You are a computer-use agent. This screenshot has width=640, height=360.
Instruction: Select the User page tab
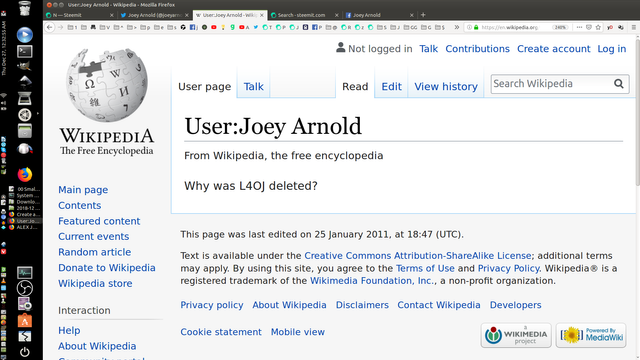(x=204, y=87)
